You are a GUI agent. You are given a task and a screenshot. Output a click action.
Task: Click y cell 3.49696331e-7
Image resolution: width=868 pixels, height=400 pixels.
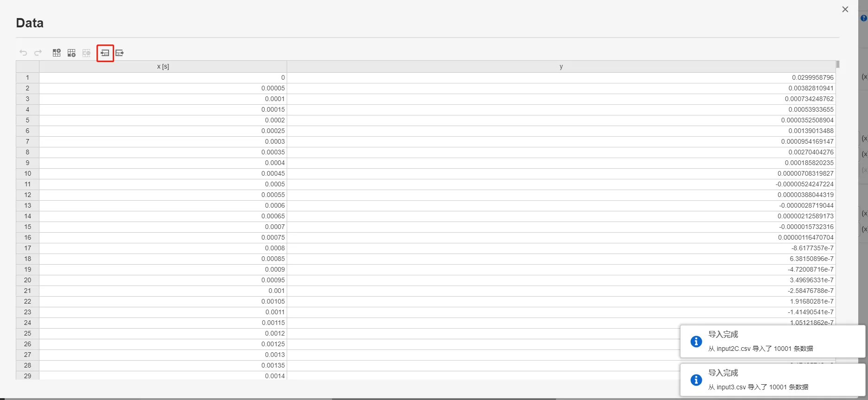tap(561, 280)
